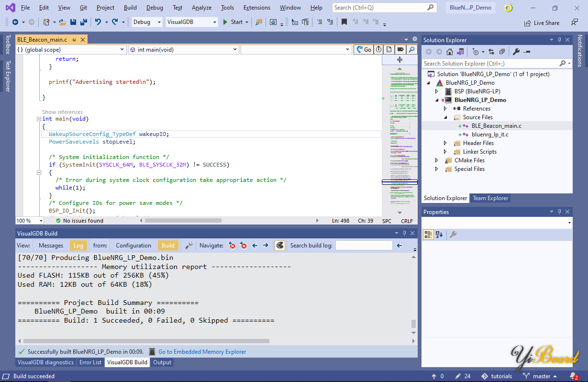Click the Categorized button in Properties

[x=428, y=235]
